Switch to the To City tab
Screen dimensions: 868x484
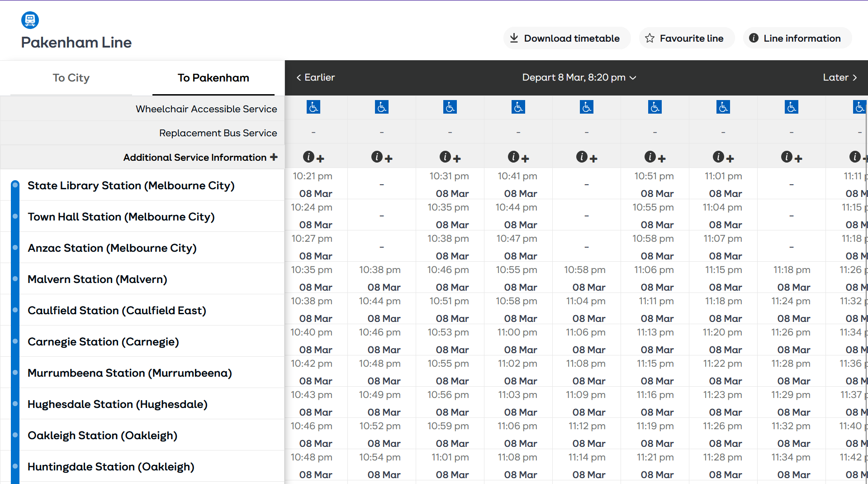pos(71,78)
